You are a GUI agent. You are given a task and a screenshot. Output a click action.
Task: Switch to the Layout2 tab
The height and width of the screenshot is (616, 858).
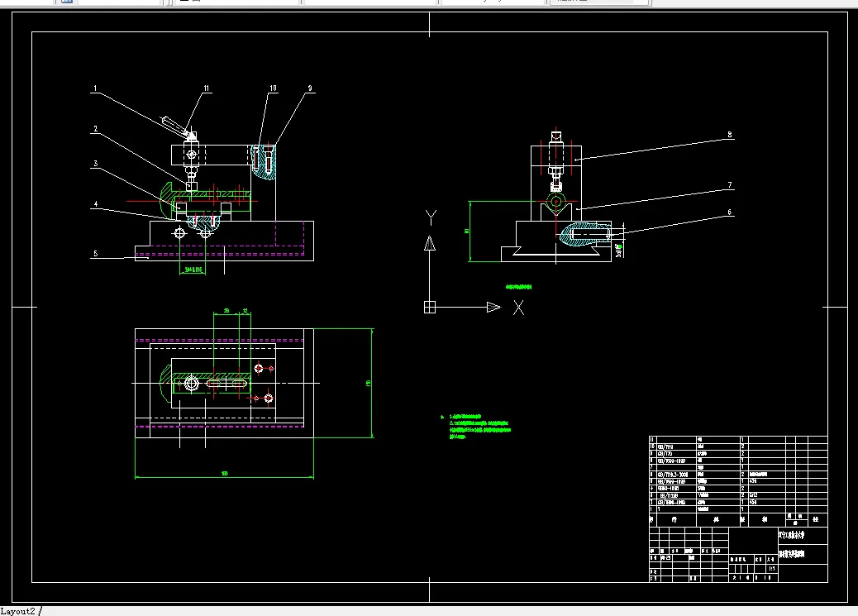pyautogui.click(x=18, y=611)
